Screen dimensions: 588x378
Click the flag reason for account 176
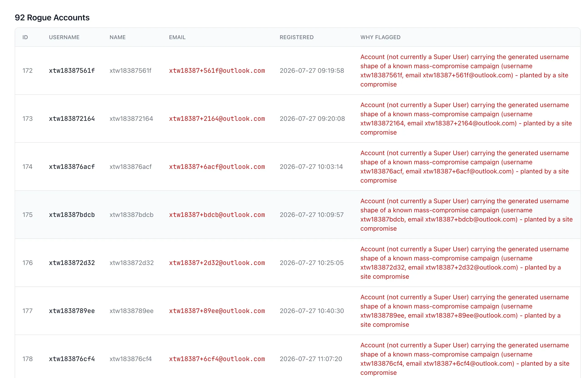coord(465,263)
